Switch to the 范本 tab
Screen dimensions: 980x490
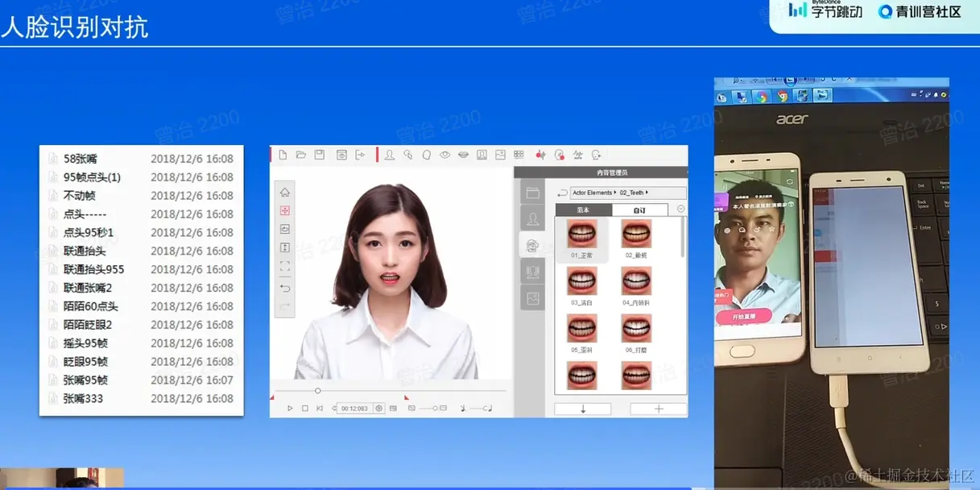[583, 210]
